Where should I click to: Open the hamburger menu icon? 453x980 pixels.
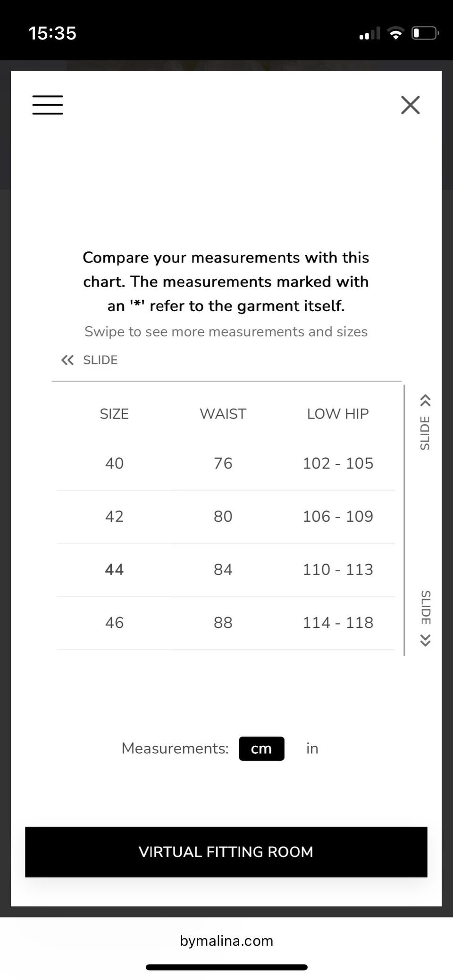(48, 105)
